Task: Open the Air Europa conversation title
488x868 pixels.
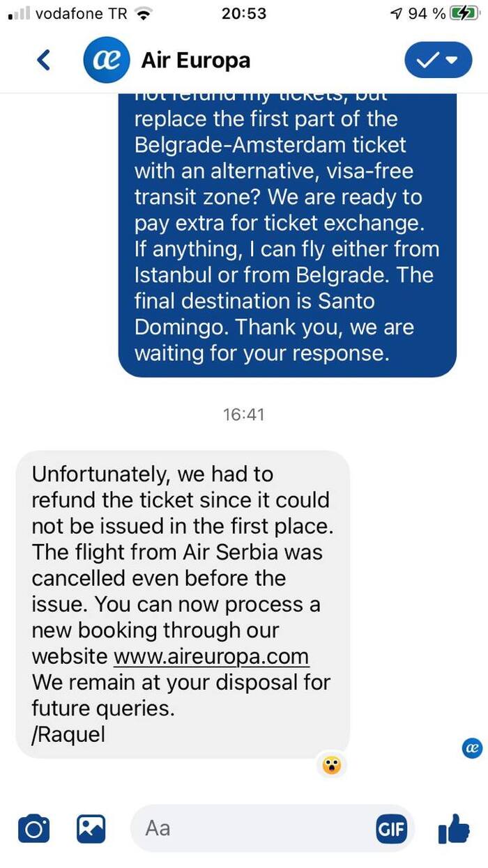Action: [x=195, y=61]
